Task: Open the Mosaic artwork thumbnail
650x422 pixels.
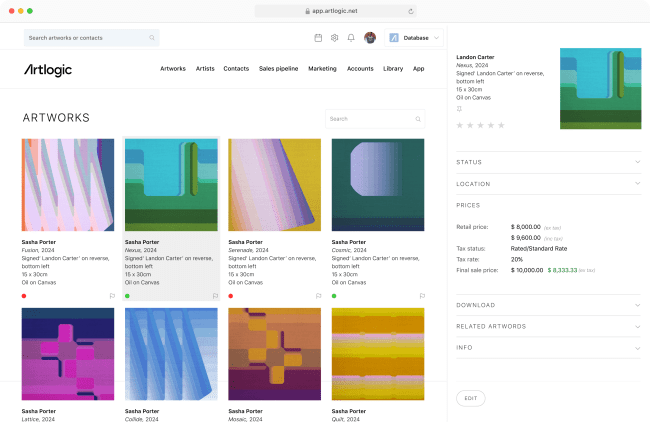Action: pyautogui.click(x=274, y=354)
